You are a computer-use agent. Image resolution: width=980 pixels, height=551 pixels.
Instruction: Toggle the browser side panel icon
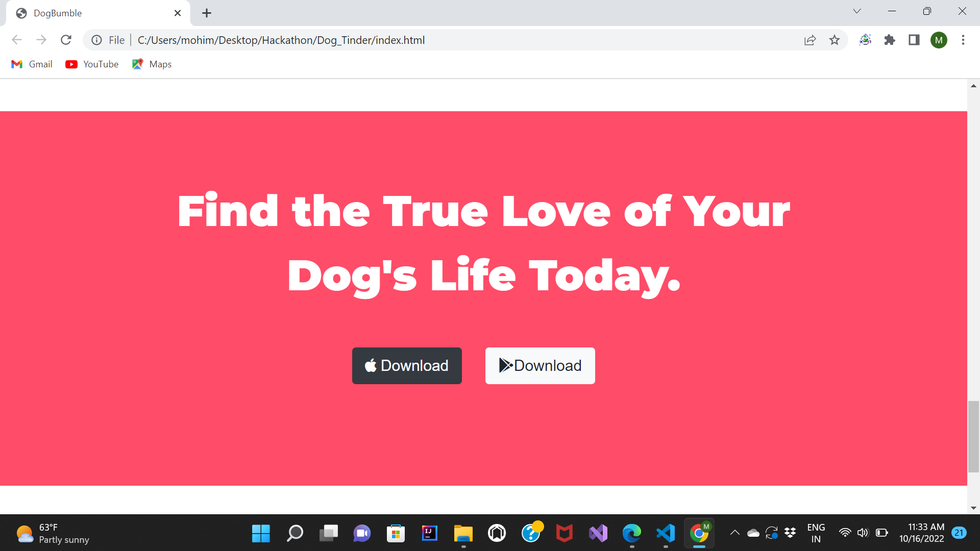pyautogui.click(x=914, y=40)
